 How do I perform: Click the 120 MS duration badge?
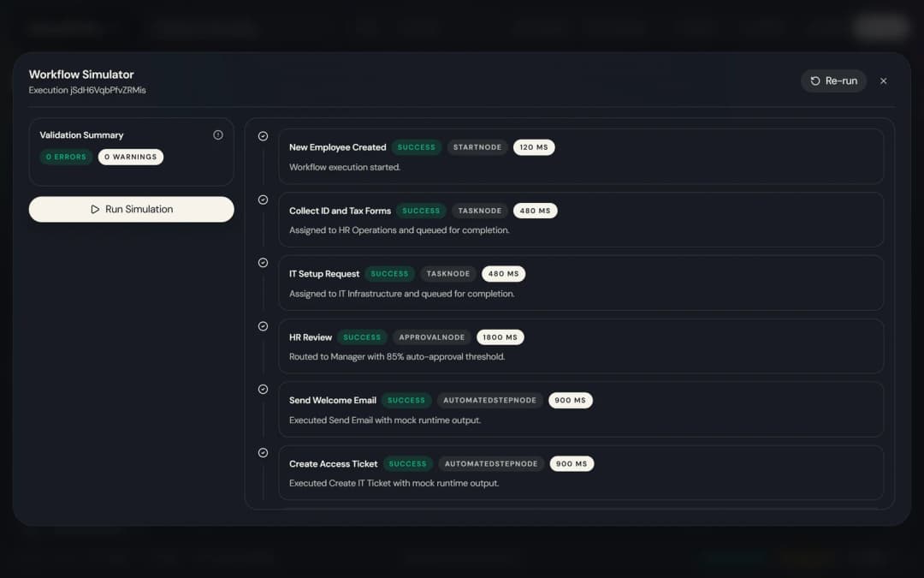(x=534, y=147)
